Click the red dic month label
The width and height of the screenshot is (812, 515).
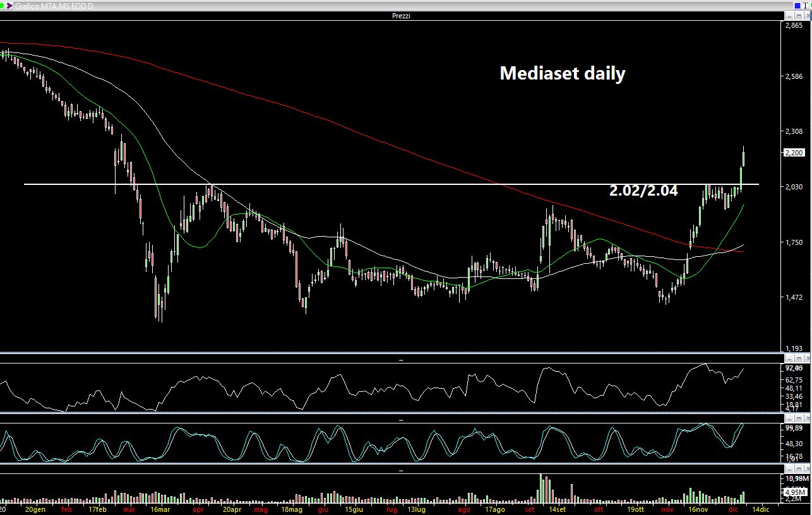click(733, 509)
